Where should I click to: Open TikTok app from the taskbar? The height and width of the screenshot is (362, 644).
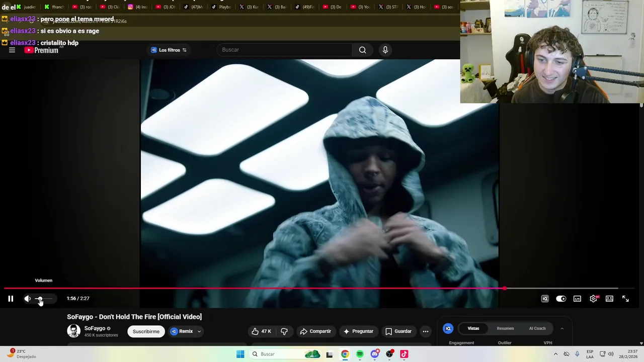404,354
